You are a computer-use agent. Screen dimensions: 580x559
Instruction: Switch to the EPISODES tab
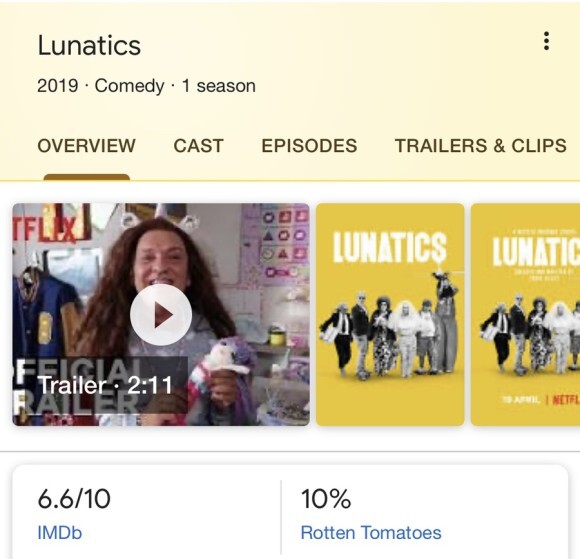(309, 145)
